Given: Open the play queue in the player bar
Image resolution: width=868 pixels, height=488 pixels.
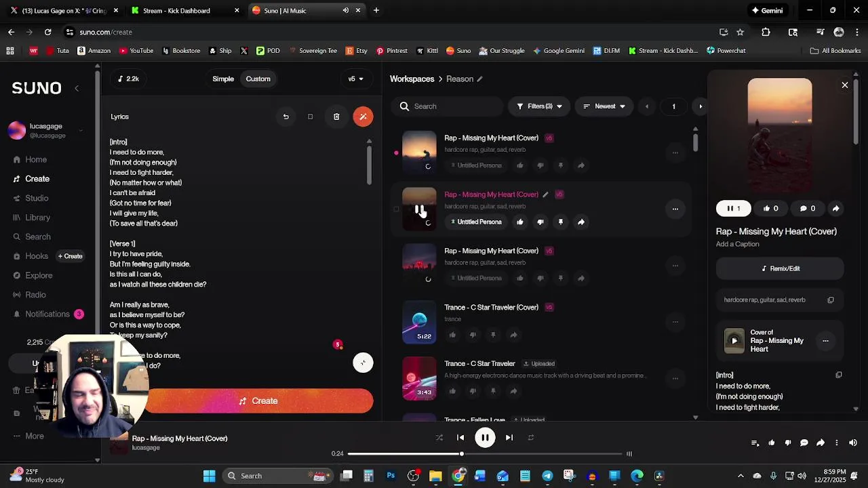Looking at the screenshot, I should click(755, 443).
